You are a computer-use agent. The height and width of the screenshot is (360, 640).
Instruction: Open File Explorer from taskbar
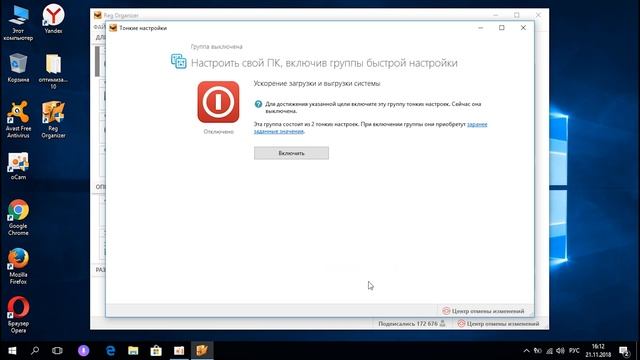133,351
